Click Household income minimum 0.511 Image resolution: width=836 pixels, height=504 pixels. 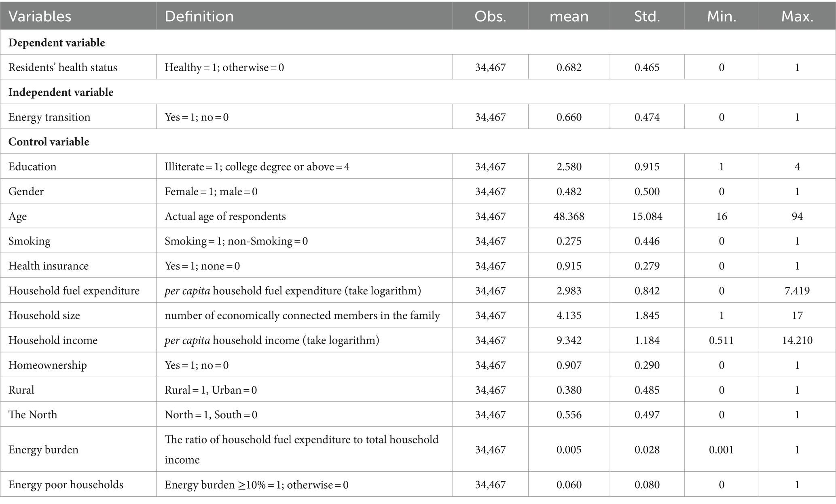point(722,340)
